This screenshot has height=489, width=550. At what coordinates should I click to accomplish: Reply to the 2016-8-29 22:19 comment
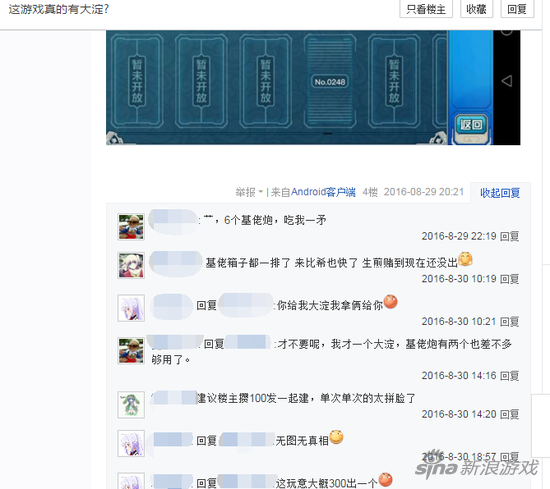click(509, 236)
